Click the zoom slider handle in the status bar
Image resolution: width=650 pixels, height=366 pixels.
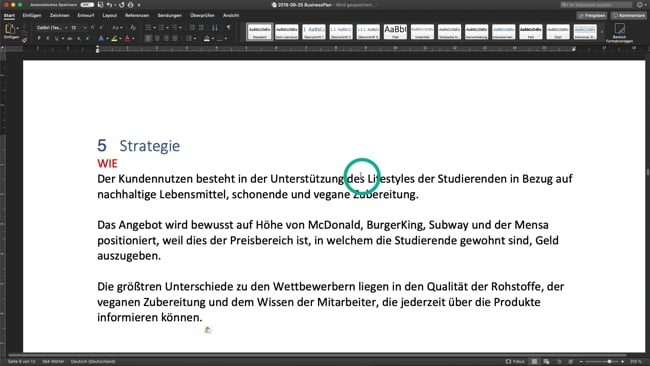(x=609, y=361)
